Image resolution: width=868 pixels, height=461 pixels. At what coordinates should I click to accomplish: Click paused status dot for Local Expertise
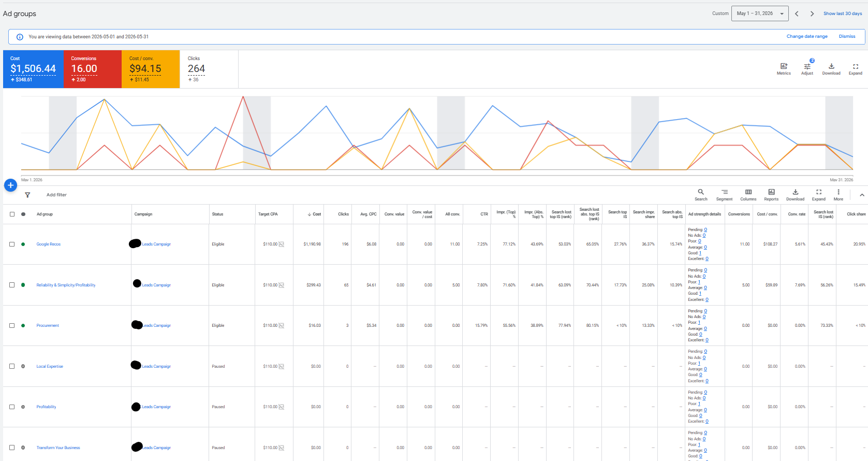point(23,366)
